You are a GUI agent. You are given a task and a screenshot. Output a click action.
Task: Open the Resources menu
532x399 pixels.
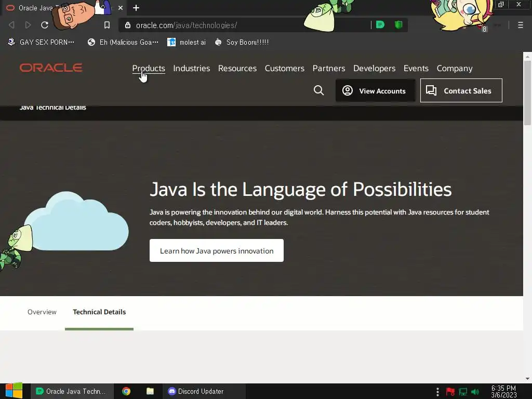click(x=237, y=68)
